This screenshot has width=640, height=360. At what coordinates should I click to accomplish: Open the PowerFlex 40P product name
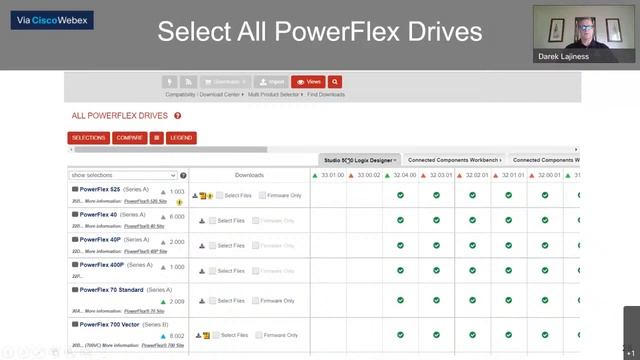pos(100,240)
